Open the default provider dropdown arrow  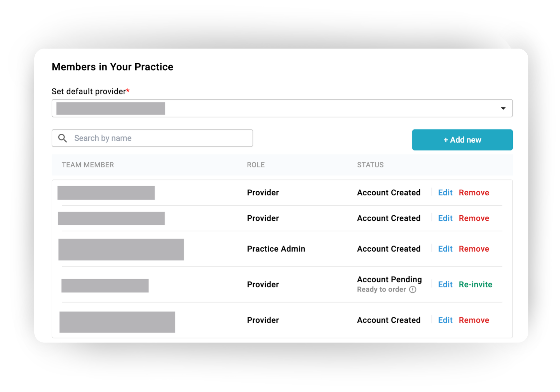503,108
